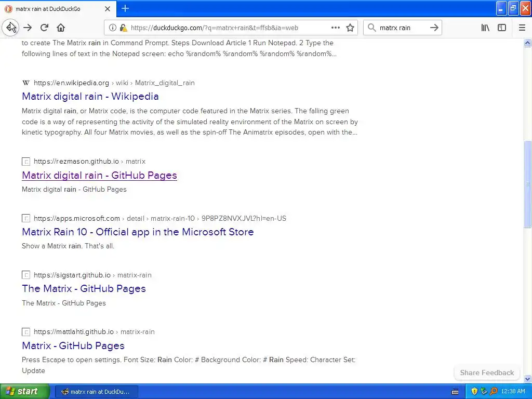Open page actions three-dot menu
The width and height of the screenshot is (532, 399).
(335, 28)
